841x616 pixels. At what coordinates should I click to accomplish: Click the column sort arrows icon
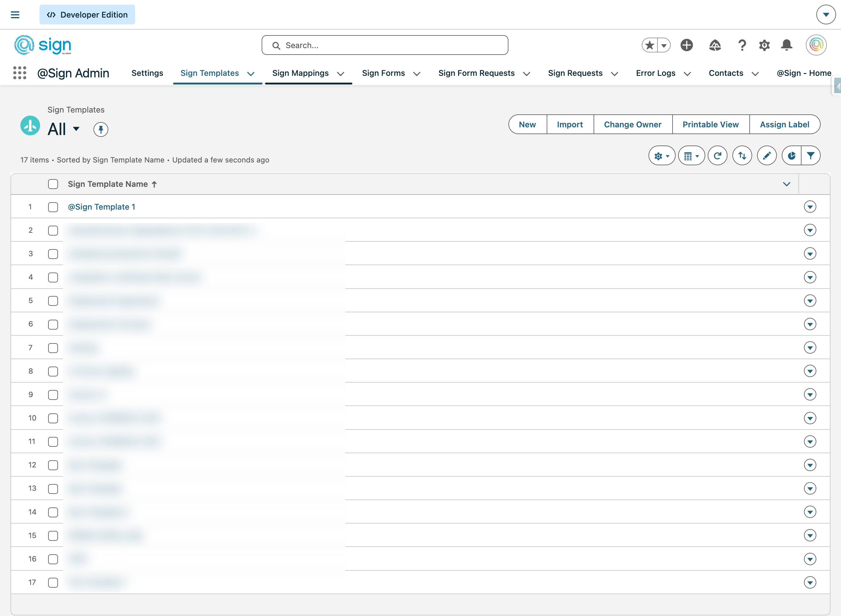tap(742, 156)
